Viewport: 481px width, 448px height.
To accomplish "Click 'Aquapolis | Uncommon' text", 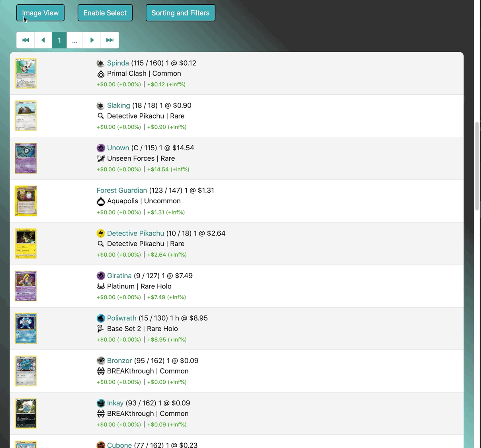I will pyautogui.click(x=144, y=201).
